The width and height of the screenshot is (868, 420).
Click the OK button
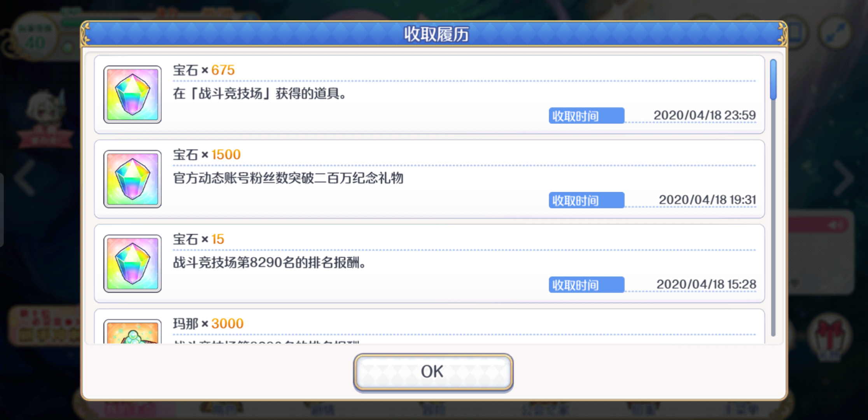[x=433, y=372]
